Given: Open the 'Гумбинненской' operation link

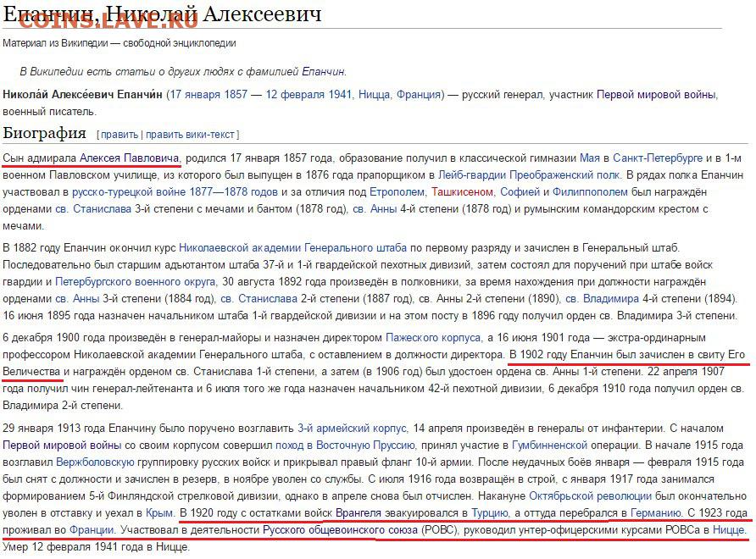Looking at the screenshot, I should (549, 446).
